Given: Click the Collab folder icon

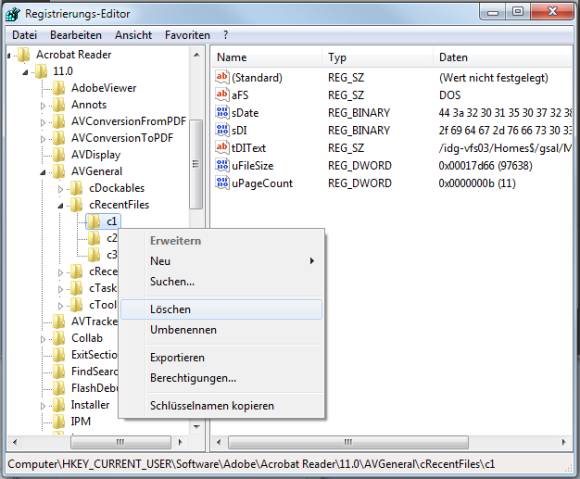Looking at the screenshot, I should 58,338.
